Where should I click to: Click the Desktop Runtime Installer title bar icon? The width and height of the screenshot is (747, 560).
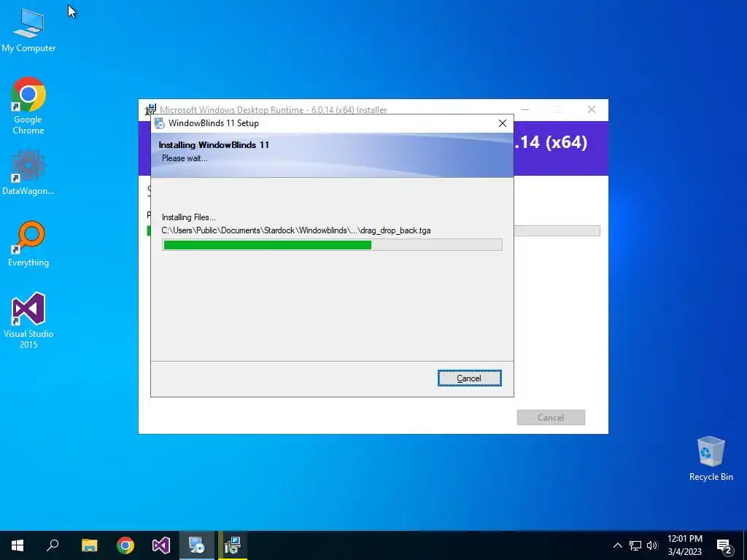coord(150,109)
